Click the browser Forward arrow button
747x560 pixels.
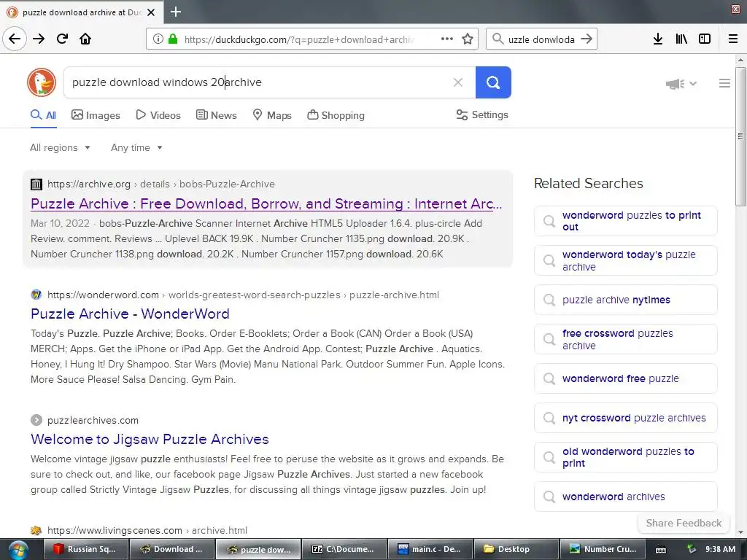(39, 39)
